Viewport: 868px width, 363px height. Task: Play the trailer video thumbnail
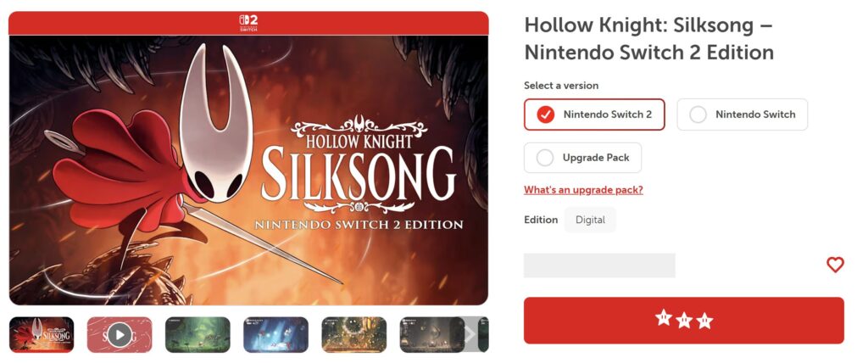coord(120,335)
